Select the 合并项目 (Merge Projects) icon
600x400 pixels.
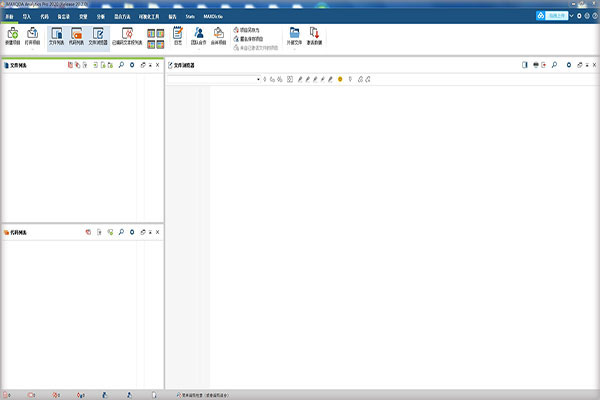pos(218,36)
